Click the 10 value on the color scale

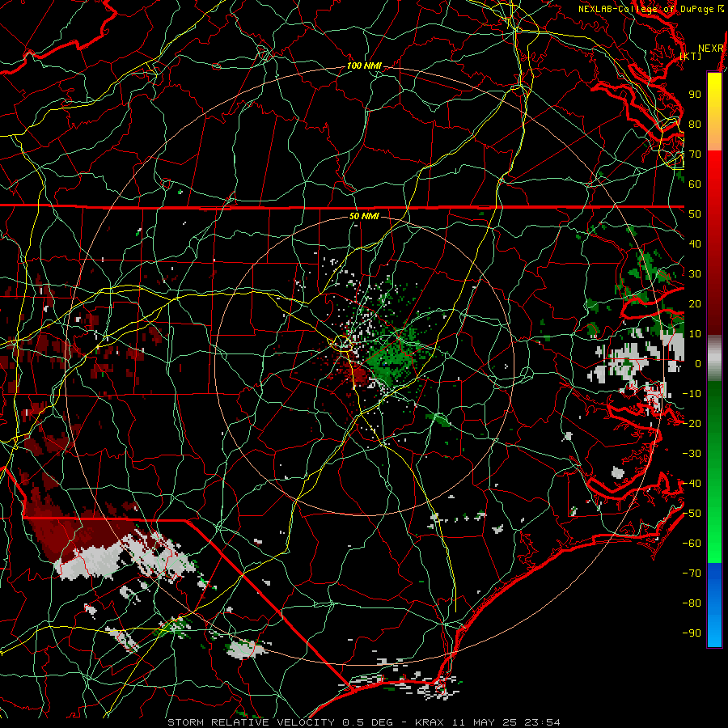(695, 334)
